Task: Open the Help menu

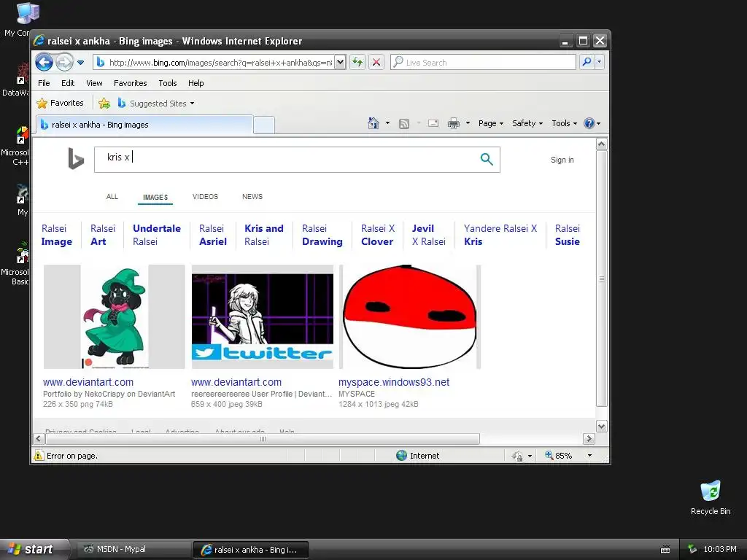Action: 196,83
